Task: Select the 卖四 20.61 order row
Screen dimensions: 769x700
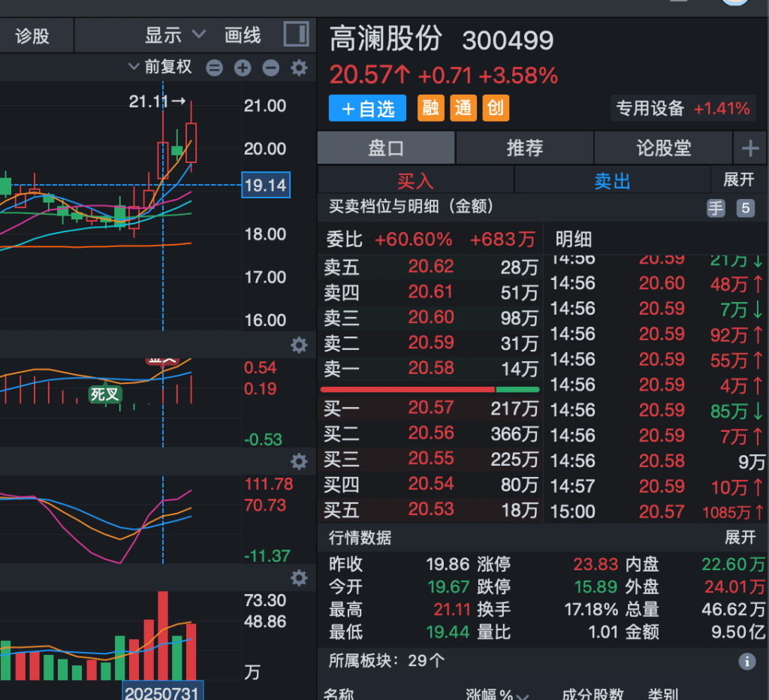Action: tap(431, 292)
